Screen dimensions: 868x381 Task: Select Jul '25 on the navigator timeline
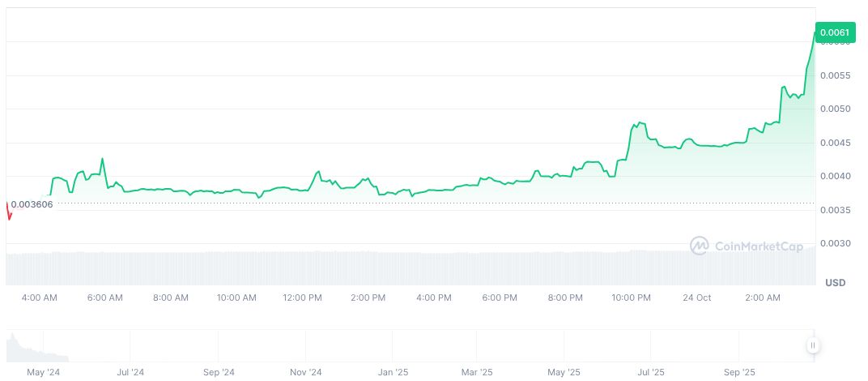[651, 372]
